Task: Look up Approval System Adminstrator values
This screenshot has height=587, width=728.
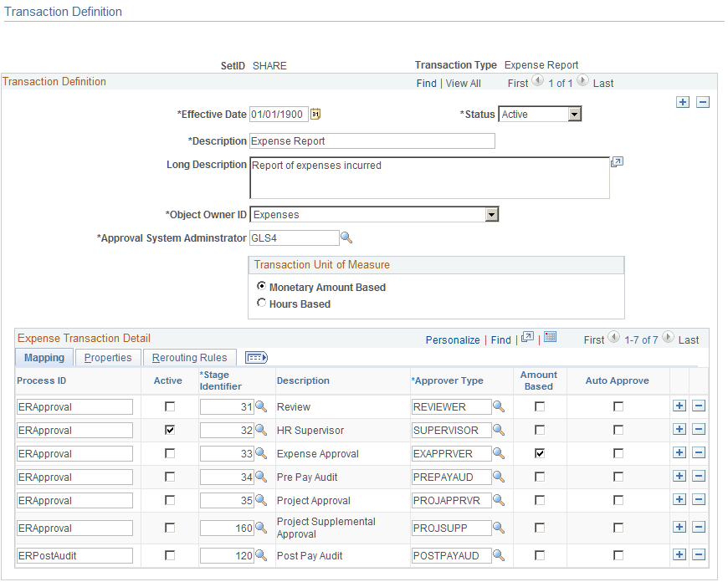Action: [346, 237]
